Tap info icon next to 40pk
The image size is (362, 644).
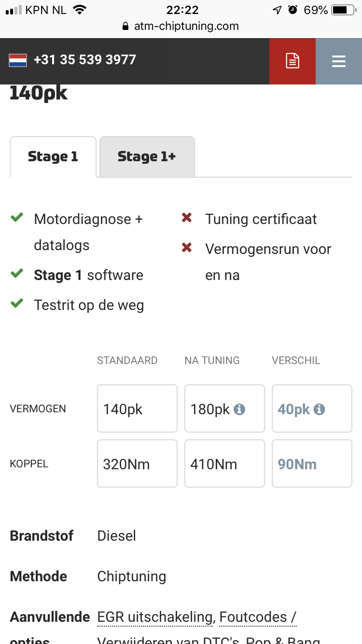[319, 409]
